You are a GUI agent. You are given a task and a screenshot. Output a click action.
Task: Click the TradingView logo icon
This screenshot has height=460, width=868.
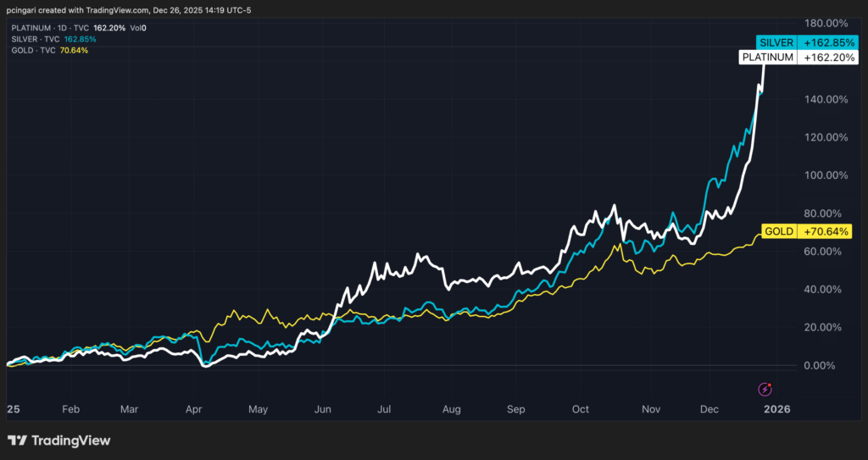(x=18, y=441)
